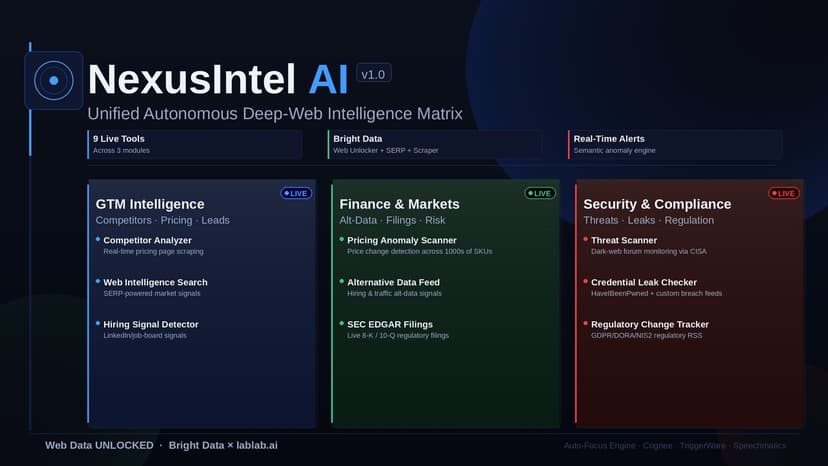Screen dimensions: 828x466
Task: Click 'LinkedIn/job-board signals' description
Action: 145,335
